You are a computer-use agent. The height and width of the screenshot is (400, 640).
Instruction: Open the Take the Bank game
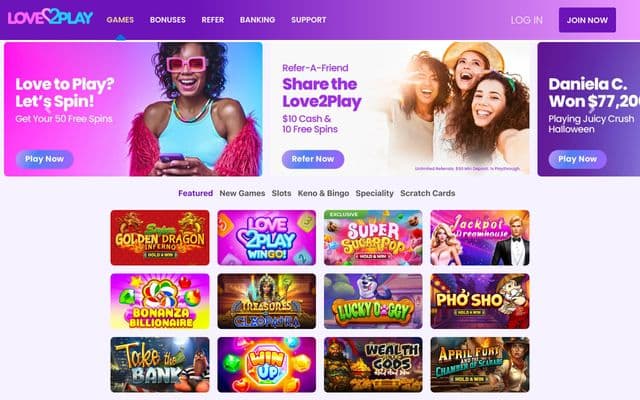tap(160, 364)
